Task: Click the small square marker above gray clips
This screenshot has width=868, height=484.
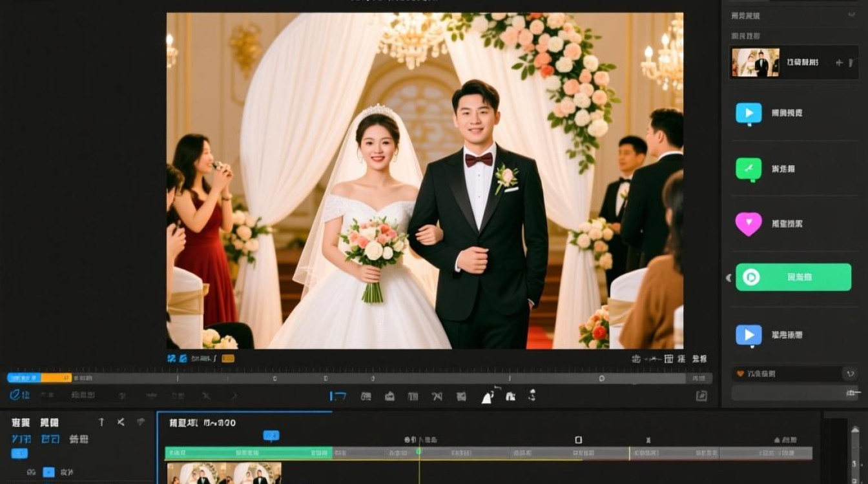Action: (x=579, y=440)
